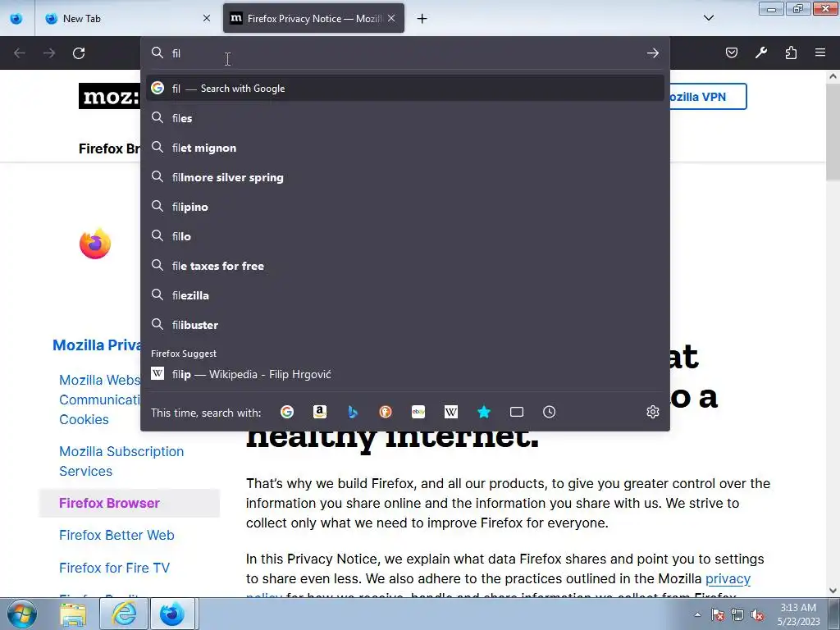Select the 'filet mignon' suggestion
Image resolution: width=840 pixels, height=630 pixels.
click(405, 148)
